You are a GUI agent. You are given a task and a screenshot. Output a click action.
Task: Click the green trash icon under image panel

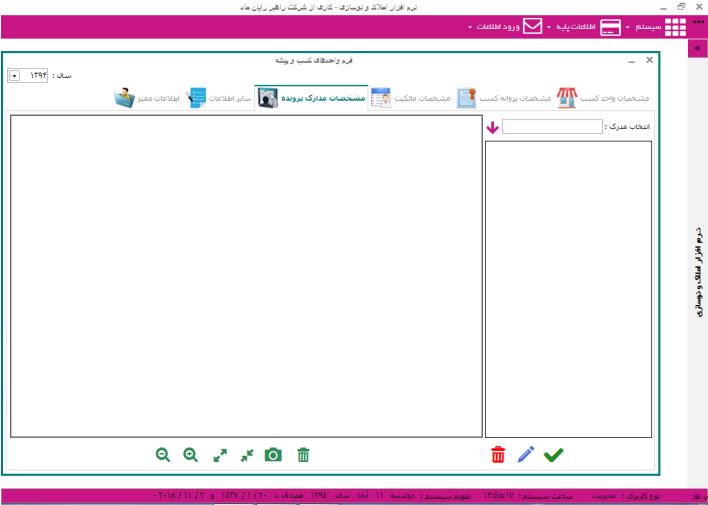click(x=303, y=455)
